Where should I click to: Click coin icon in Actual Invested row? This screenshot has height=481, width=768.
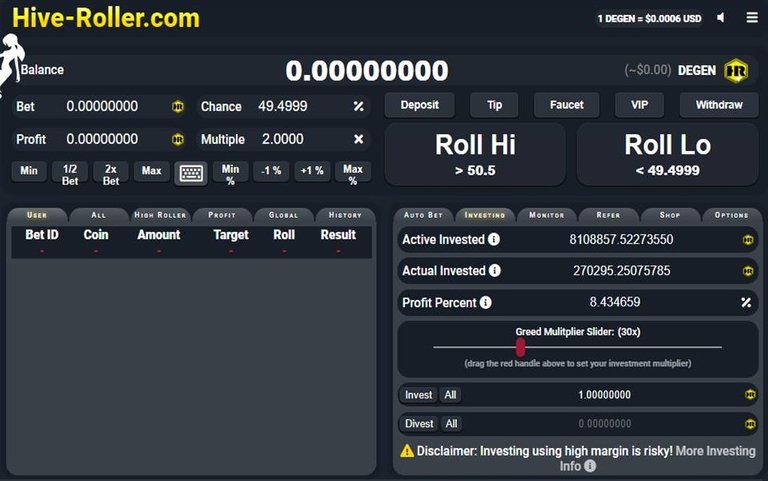(x=748, y=271)
